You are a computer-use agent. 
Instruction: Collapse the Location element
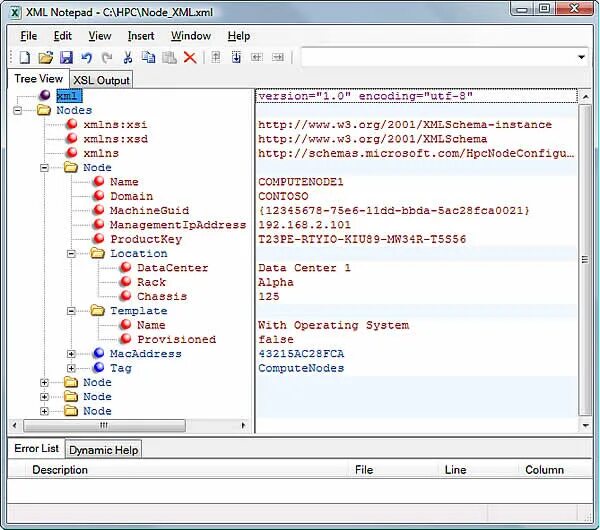click(x=71, y=254)
